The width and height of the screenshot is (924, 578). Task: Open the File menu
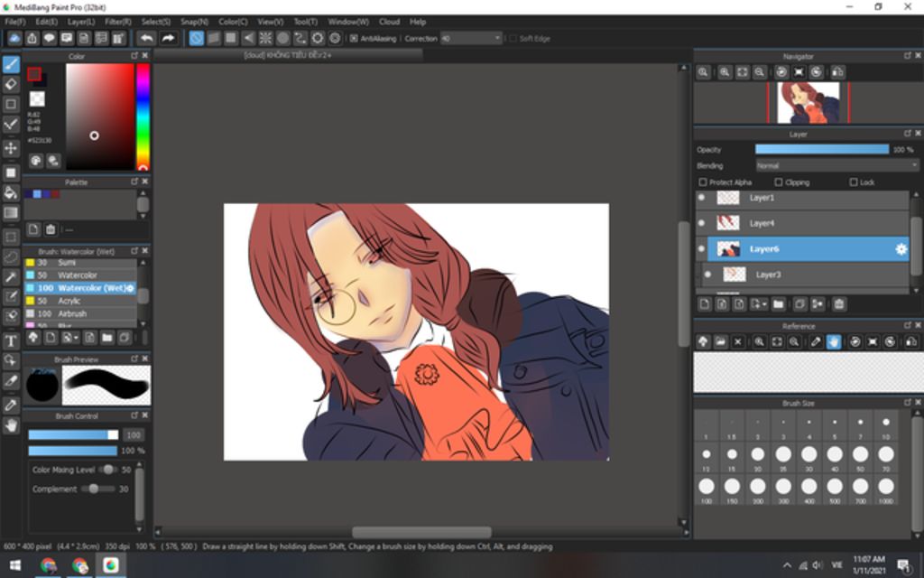(15, 22)
